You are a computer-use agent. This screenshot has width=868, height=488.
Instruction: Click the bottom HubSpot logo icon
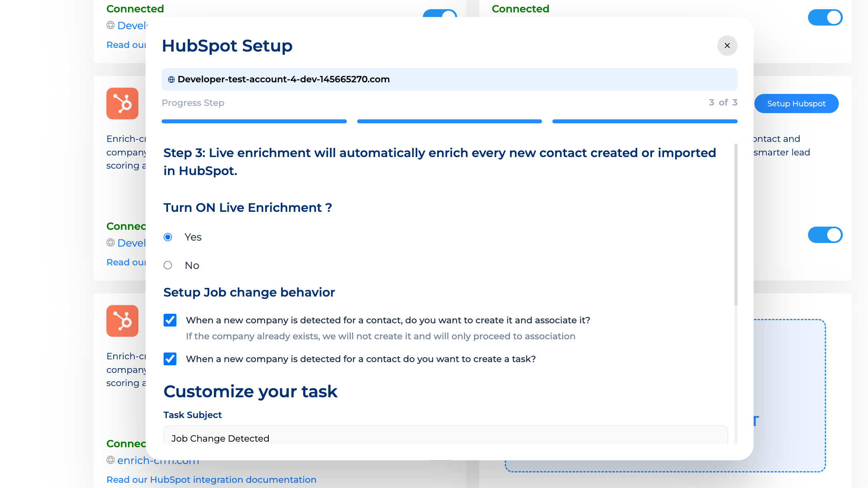122,321
